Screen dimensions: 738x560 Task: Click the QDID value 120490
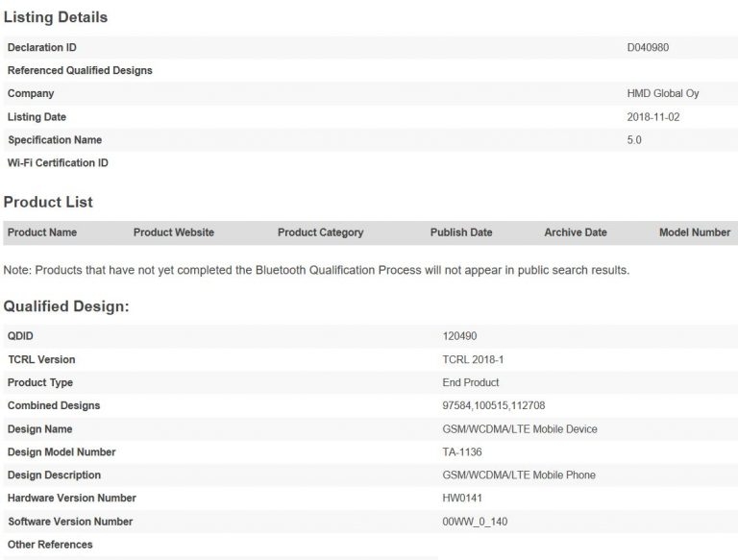click(458, 337)
